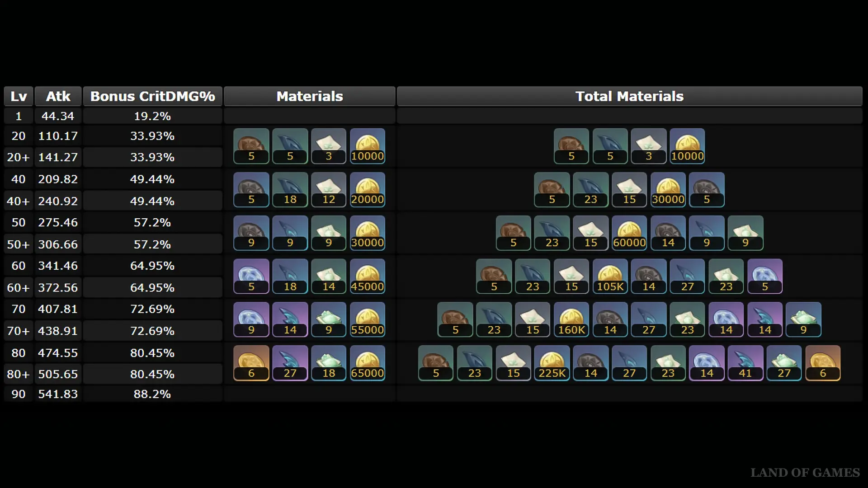Select the green paper item labeled 18 in level 80 Materials

pyautogui.click(x=329, y=363)
